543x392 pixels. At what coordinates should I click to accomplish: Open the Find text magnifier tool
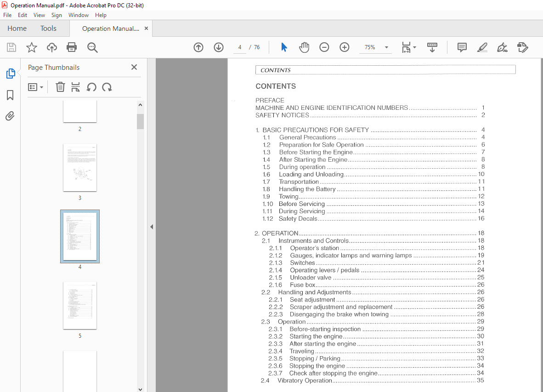(92, 47)
